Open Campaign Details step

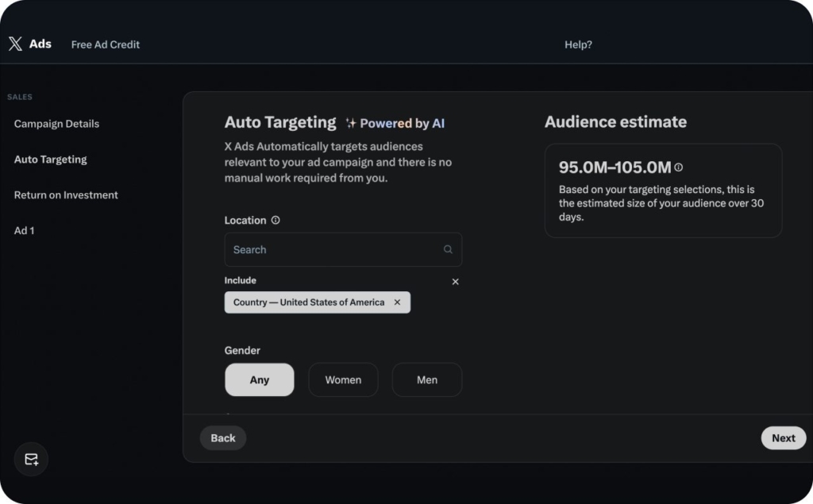tap(56, 123)
